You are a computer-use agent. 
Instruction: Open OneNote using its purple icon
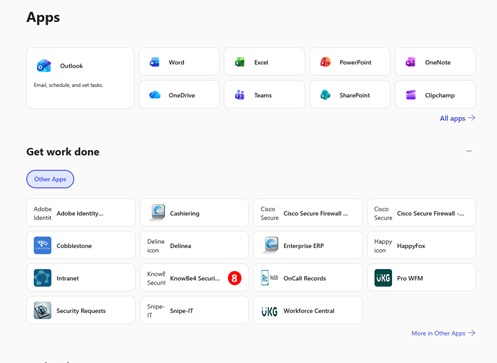(411, 62)
